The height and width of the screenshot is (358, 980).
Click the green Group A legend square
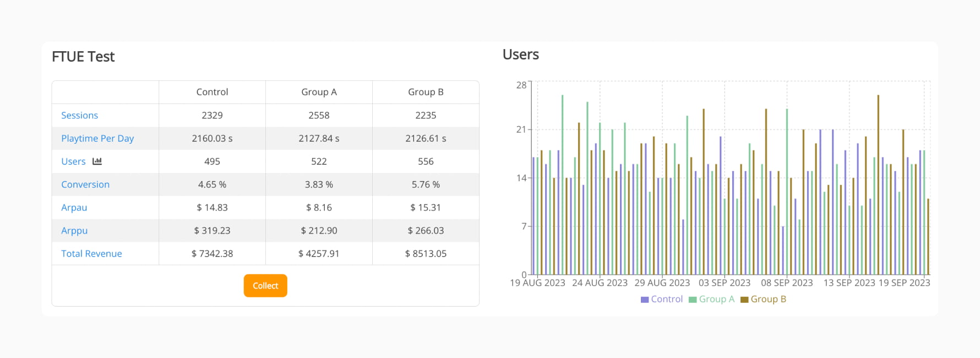693,300
